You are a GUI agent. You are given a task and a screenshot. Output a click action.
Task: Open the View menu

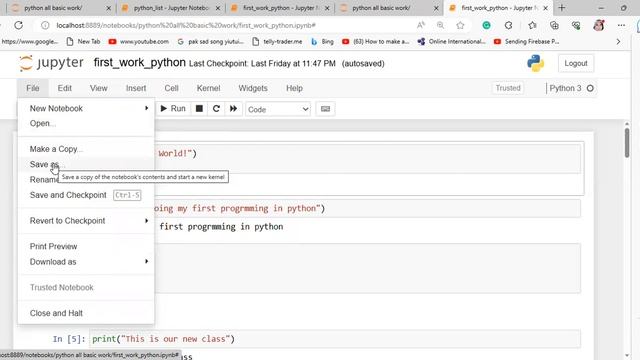[x=98, y=88]
